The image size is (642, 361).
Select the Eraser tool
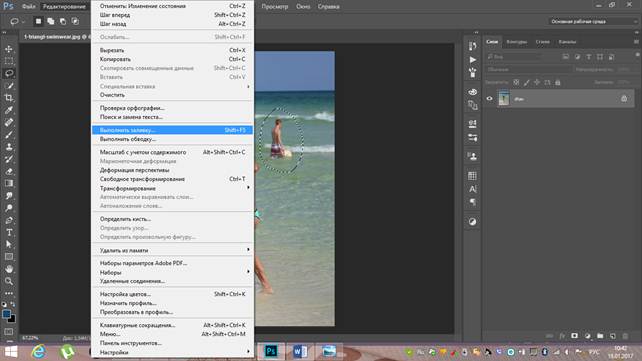coord(9,171)
